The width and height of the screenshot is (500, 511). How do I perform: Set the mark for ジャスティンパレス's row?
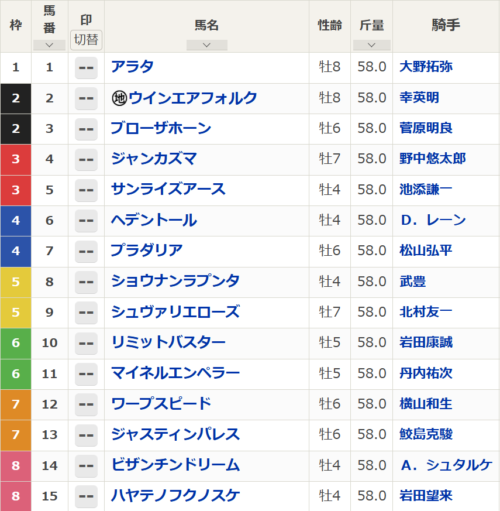coord(86,435)
